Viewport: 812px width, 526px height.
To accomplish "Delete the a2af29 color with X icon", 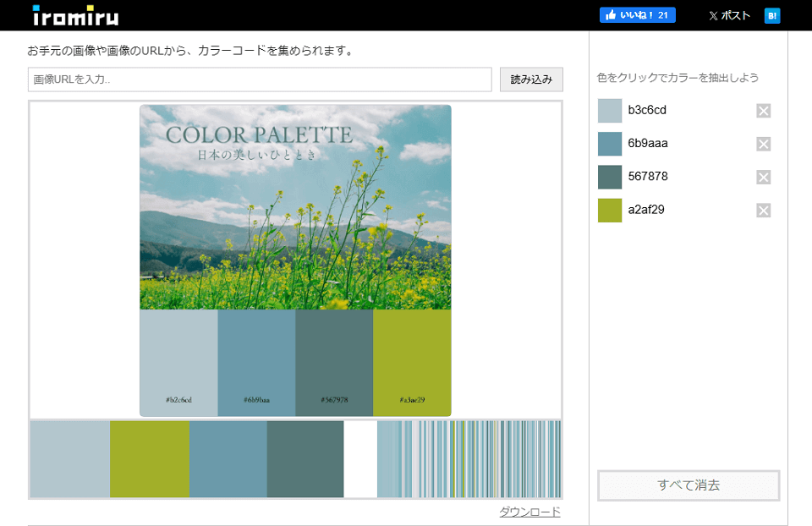I will click(763, 211).
